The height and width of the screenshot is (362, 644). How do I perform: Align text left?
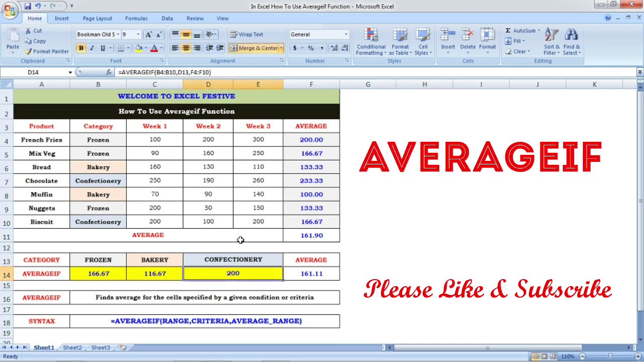(175, 48)
